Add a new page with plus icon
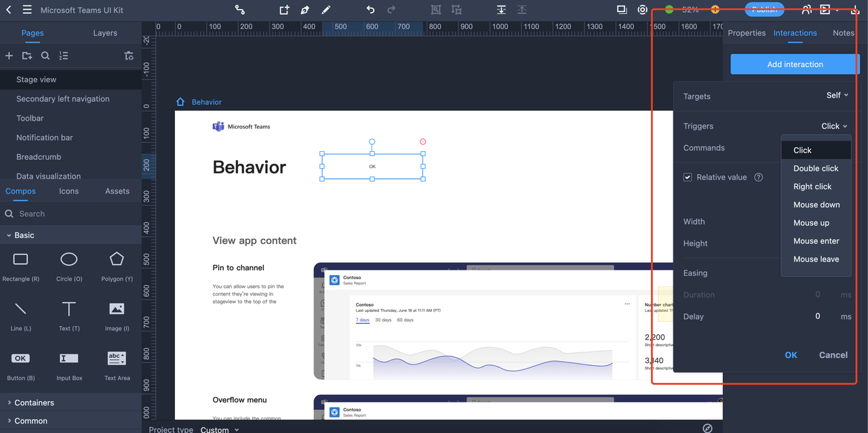 coord(9,56)
